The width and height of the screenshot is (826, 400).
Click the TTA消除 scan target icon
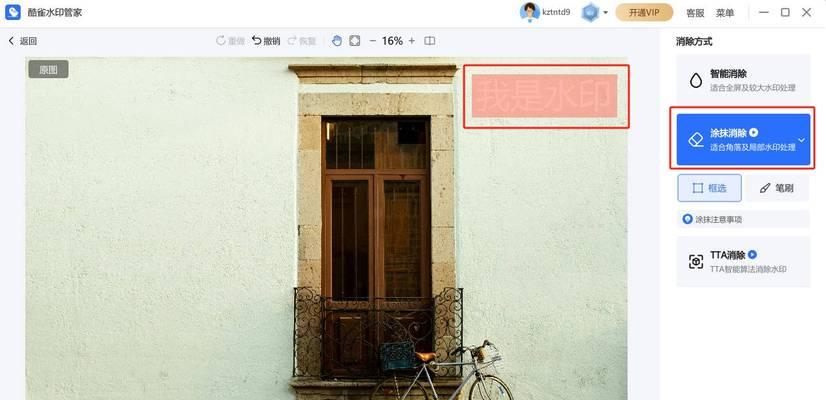click(x=696, y=261)
